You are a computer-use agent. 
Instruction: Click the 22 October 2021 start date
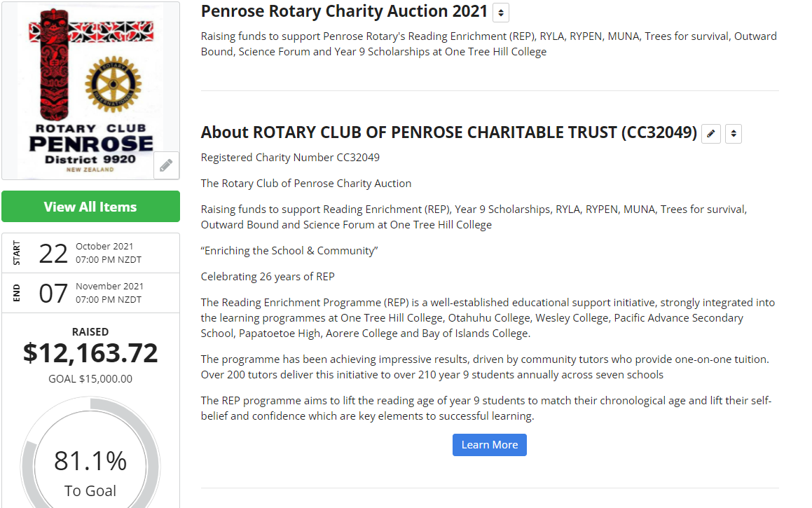[x=90, y=253]
